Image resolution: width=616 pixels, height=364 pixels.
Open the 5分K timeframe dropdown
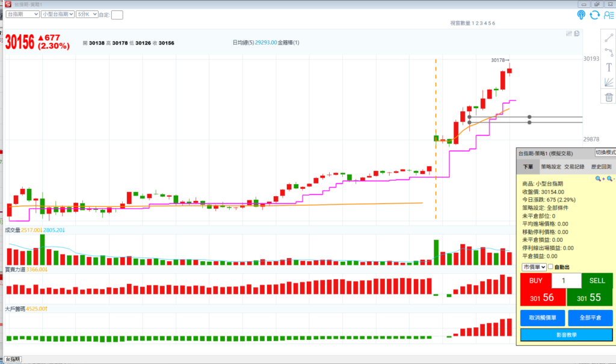point(84,14)
